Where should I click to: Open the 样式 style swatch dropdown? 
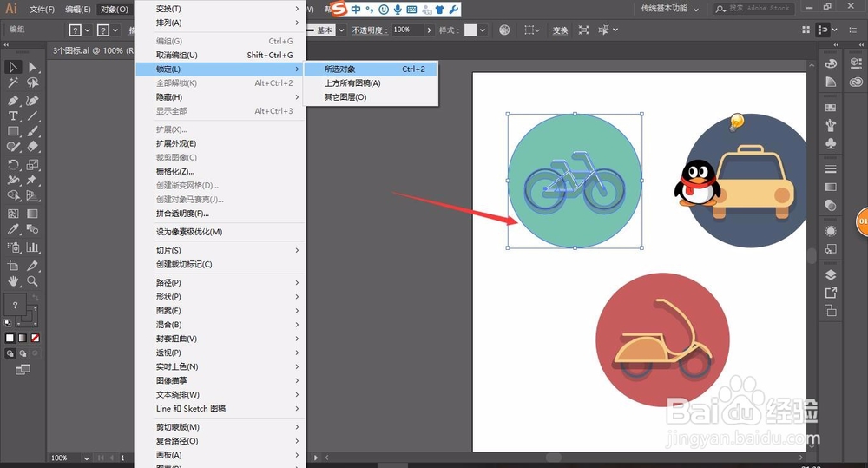coord(483,30)
